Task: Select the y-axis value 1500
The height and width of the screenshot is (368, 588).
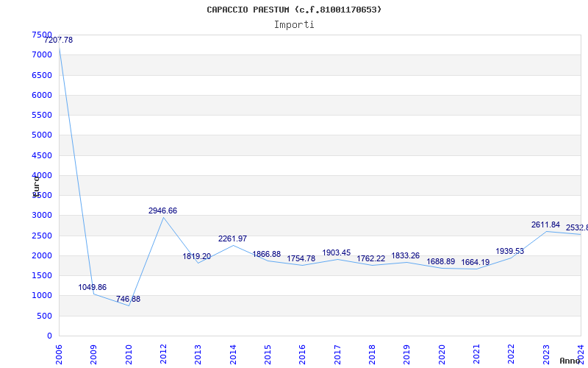Action: 42,275
